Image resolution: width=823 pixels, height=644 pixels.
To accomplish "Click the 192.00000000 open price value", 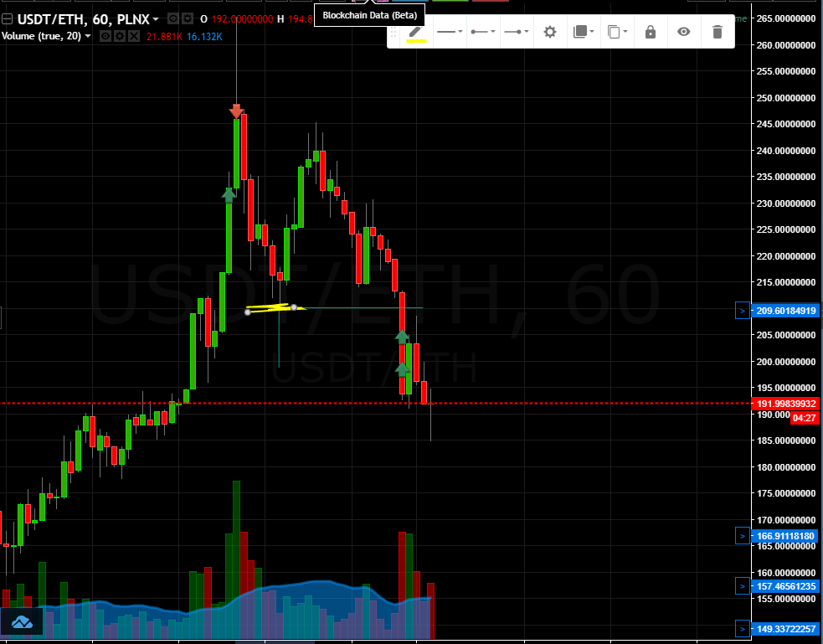I will [x=243, y=19].
